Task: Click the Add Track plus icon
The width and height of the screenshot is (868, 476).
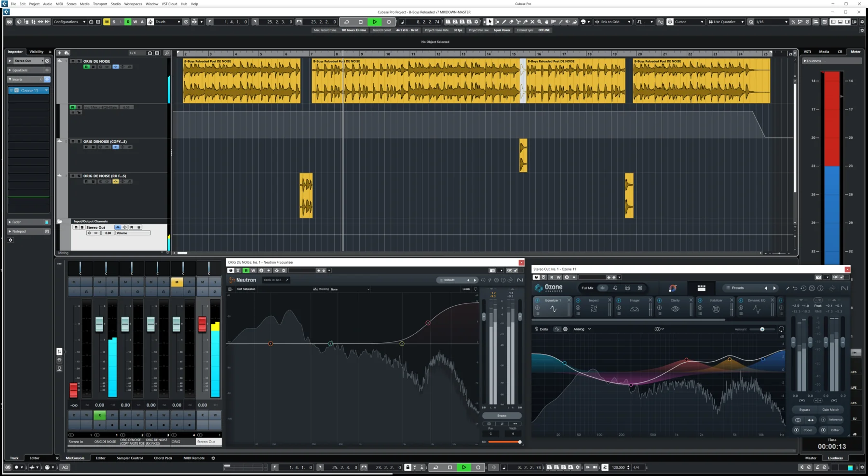Action: [x=59, y=53]
